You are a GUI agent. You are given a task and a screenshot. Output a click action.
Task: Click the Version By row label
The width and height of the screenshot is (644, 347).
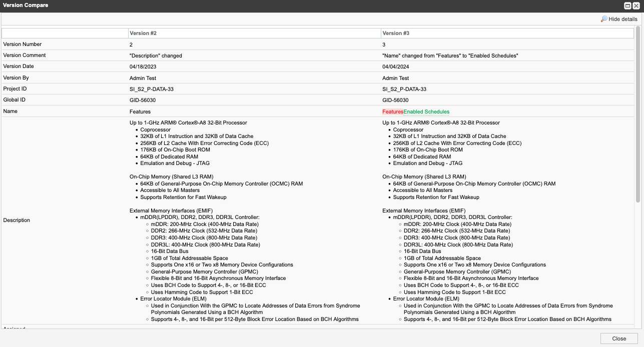[x=16, y=78]
